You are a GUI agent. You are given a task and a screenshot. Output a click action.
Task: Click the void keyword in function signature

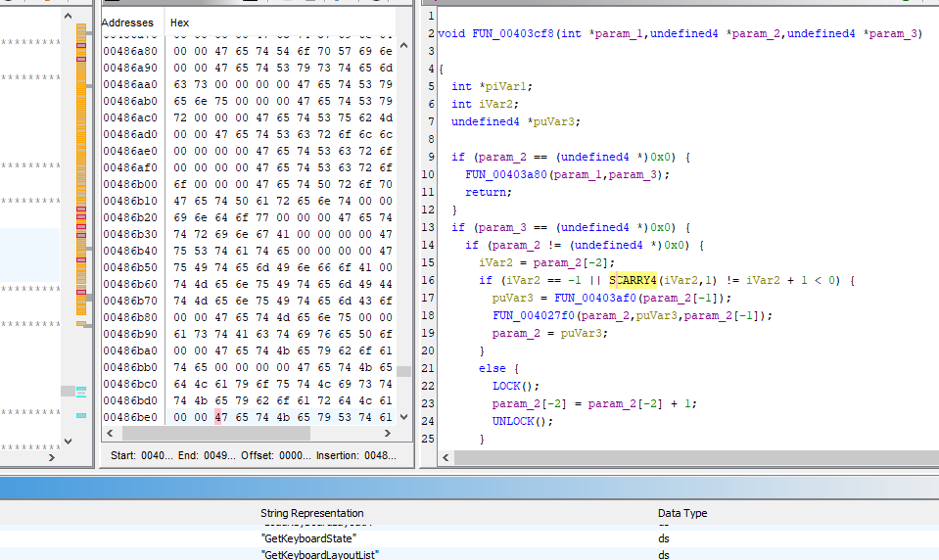coord(451,33)
